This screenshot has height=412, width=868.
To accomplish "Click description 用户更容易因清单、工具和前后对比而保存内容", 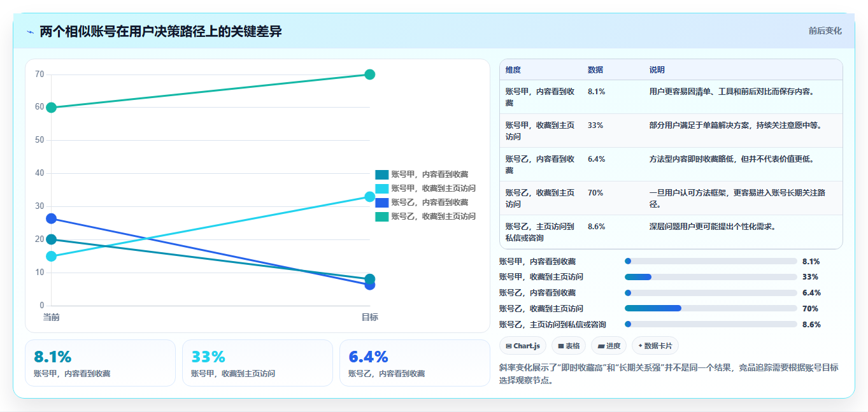I will 732,91.
